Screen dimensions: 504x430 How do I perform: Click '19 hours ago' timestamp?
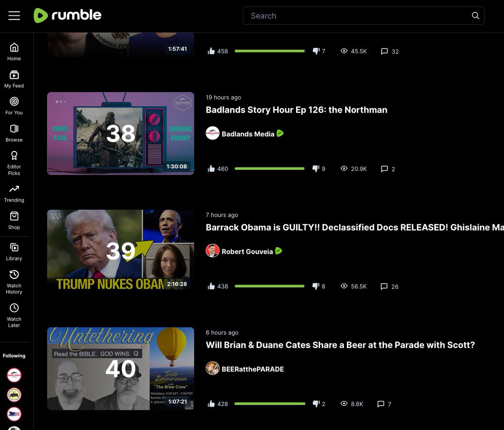(223, 97)
